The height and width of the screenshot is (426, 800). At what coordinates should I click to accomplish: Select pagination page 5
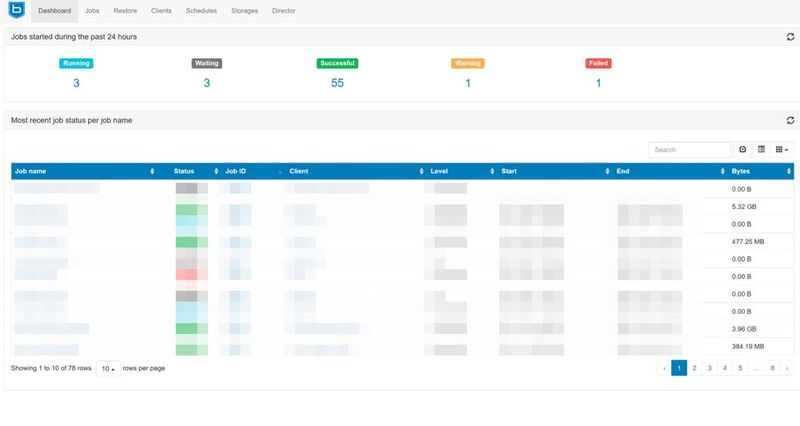click(740, 368)
